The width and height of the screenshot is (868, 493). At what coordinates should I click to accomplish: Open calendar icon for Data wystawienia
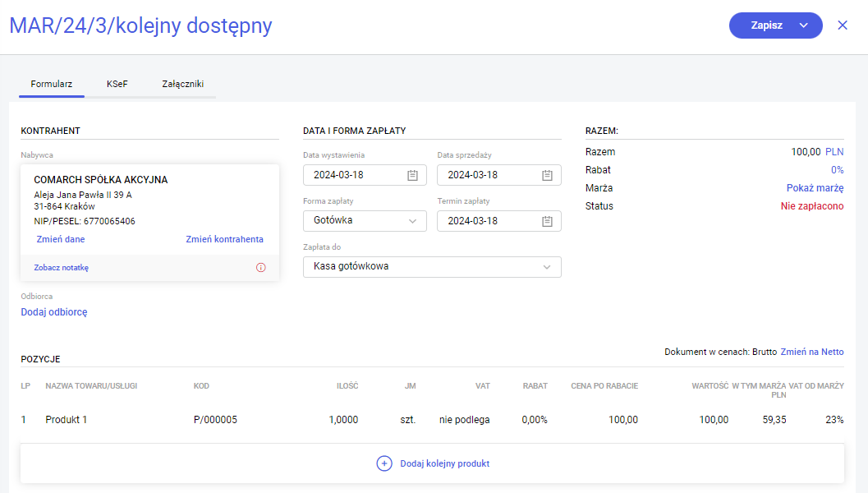[413, 175]
